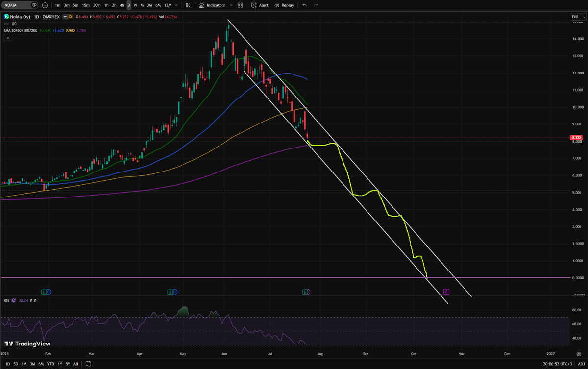Open the EUR currency dropdown
This screenshot has width=588, height=369.
[x=578, y=17]
